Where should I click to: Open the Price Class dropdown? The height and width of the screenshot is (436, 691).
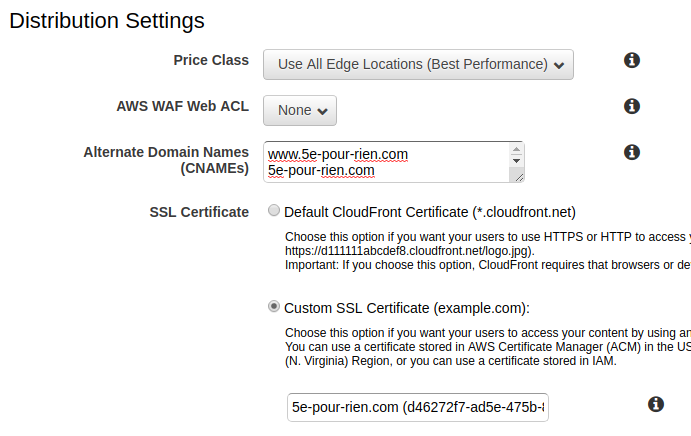pyautogui.click(x=418, y=64)
